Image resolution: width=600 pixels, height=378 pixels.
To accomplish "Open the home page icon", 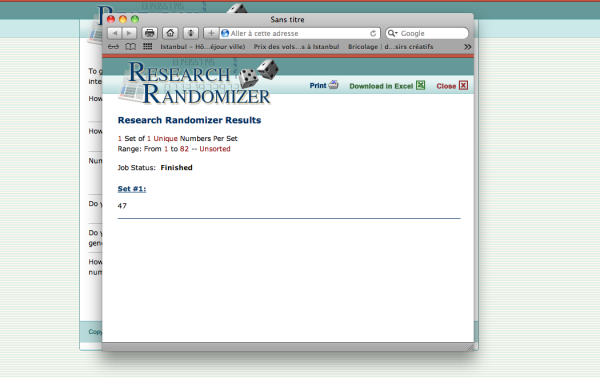I will [x=170, y=33].
